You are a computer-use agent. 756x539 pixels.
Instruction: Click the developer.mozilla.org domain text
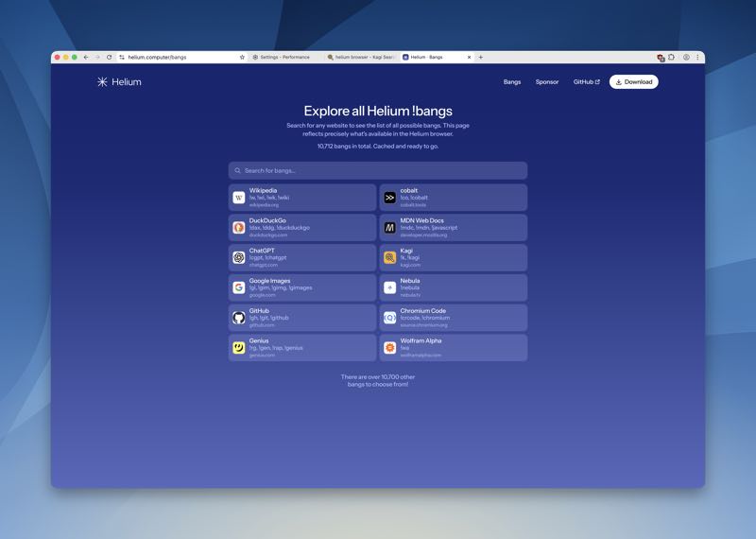pos(423,235)
